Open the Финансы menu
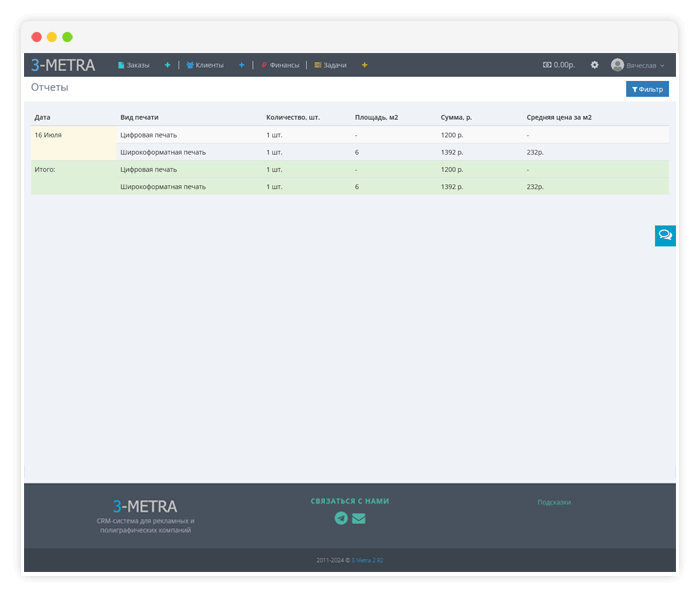The height and width of the screenshot is (600, 700). [280, 65]
